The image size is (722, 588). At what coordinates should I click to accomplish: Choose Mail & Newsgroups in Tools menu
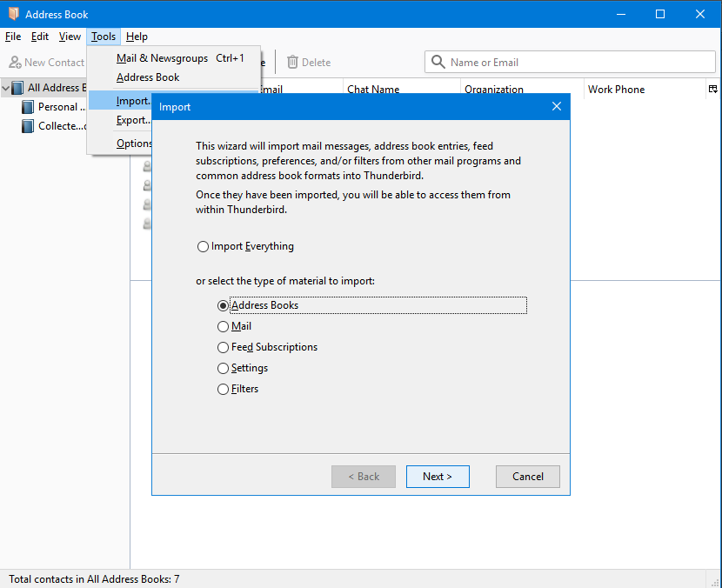pyautogui.click(x=174, y=58)
